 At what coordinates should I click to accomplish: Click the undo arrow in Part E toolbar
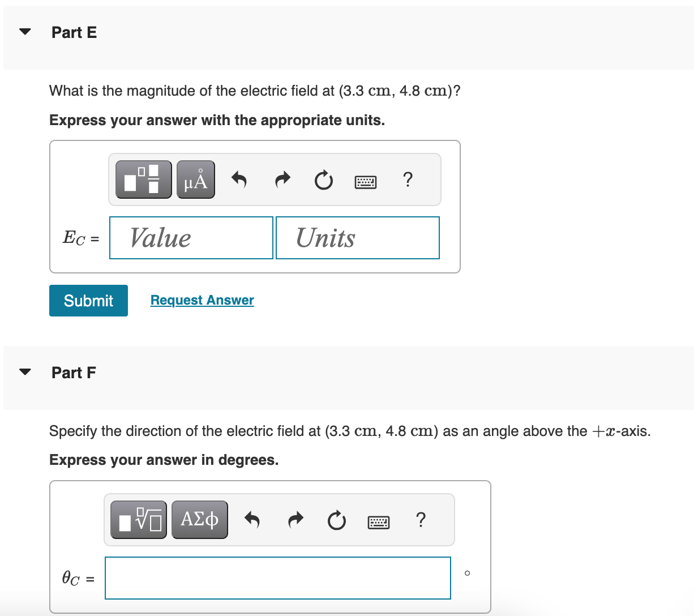point(239,179)
